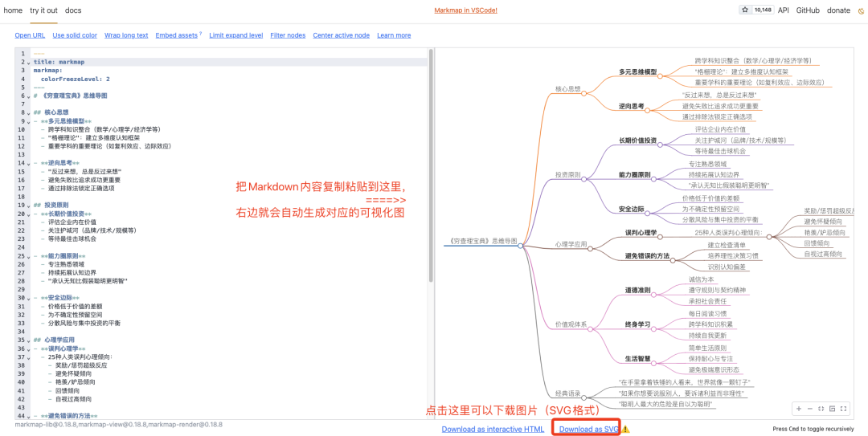The height and width of the screenshot is (436, 868).
Task: Fold editor line 35 心理学应用 section
Action: (x=29, y=340)
